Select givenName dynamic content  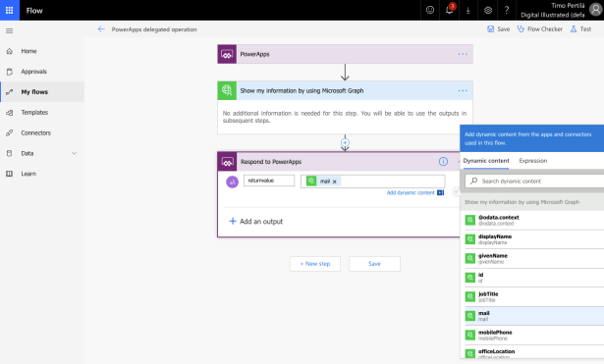pos(534,259)
